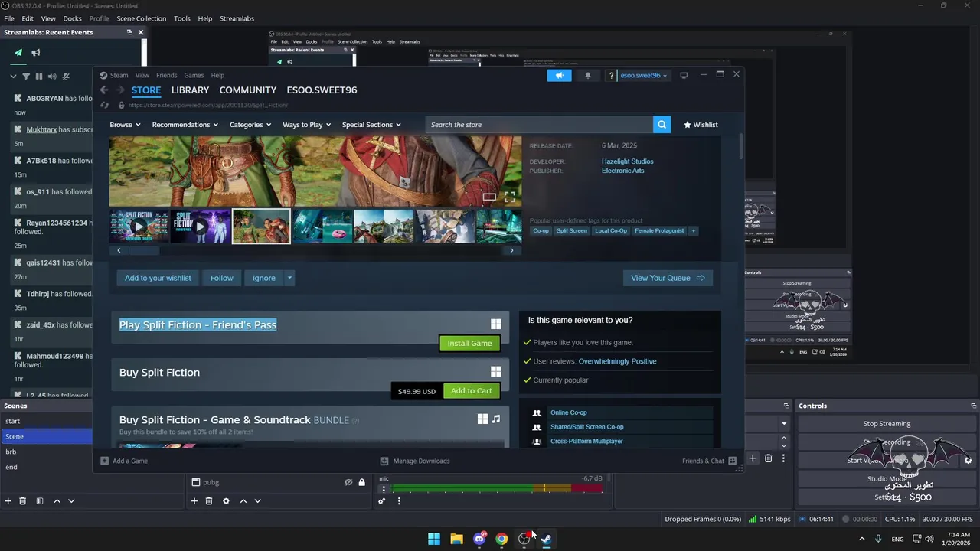Viewport: 980px width, 551px height.
Task: Open File Explorer from the taskbar
Action: (x=456, y=539)
